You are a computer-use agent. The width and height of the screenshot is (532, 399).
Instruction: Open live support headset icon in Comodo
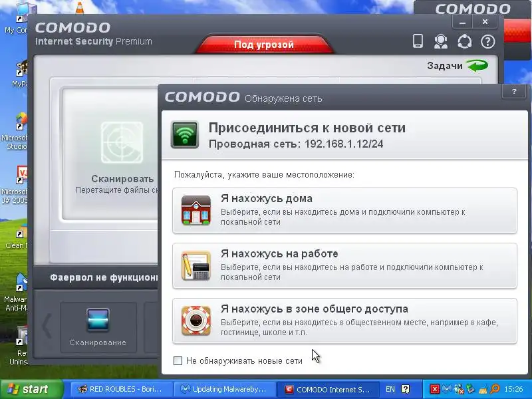441,41
